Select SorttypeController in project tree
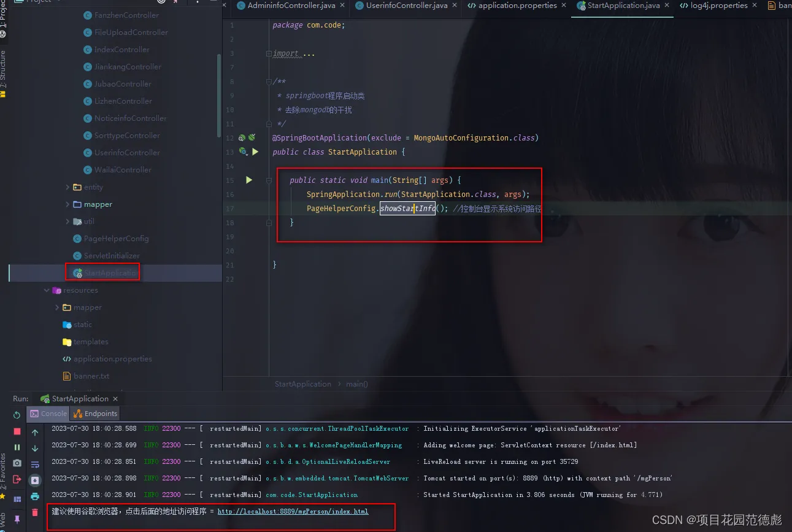This screenshot has height=532, width=792. [122, 136]
